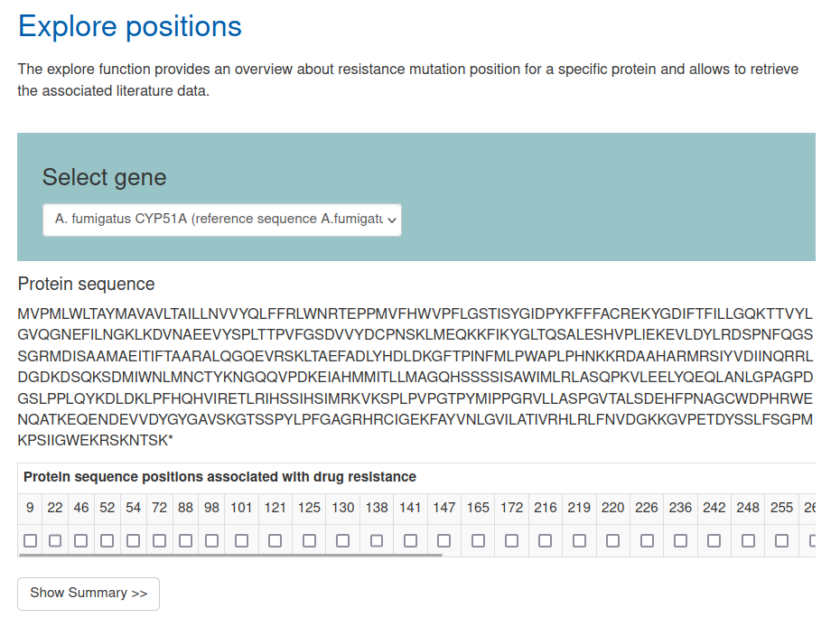This screenshot has height=627, width=840.
Task: Check the box for position 9
Action: [x=31, y=541]
